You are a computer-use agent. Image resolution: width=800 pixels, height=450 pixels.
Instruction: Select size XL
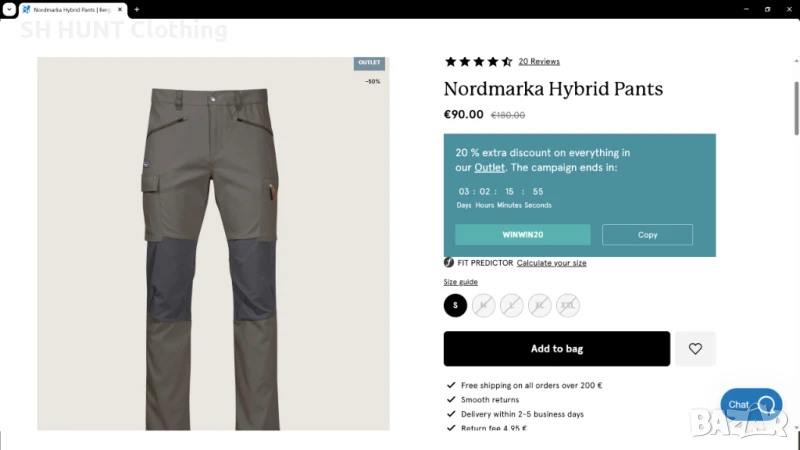pos(539,305)
